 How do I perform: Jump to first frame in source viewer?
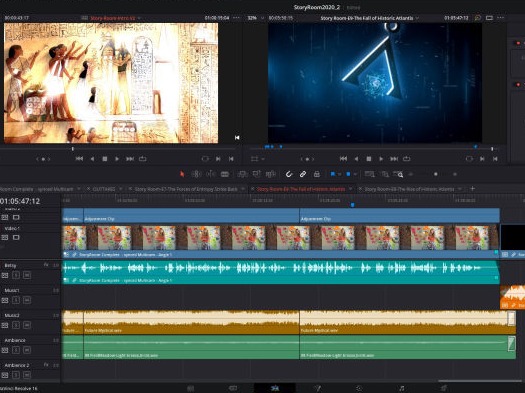[x=79, y=159]
